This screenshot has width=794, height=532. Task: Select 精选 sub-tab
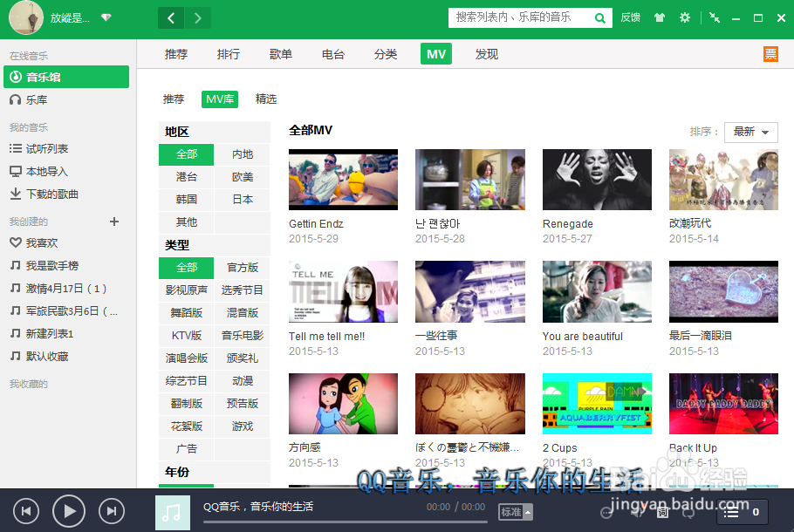tap(266, 99)
